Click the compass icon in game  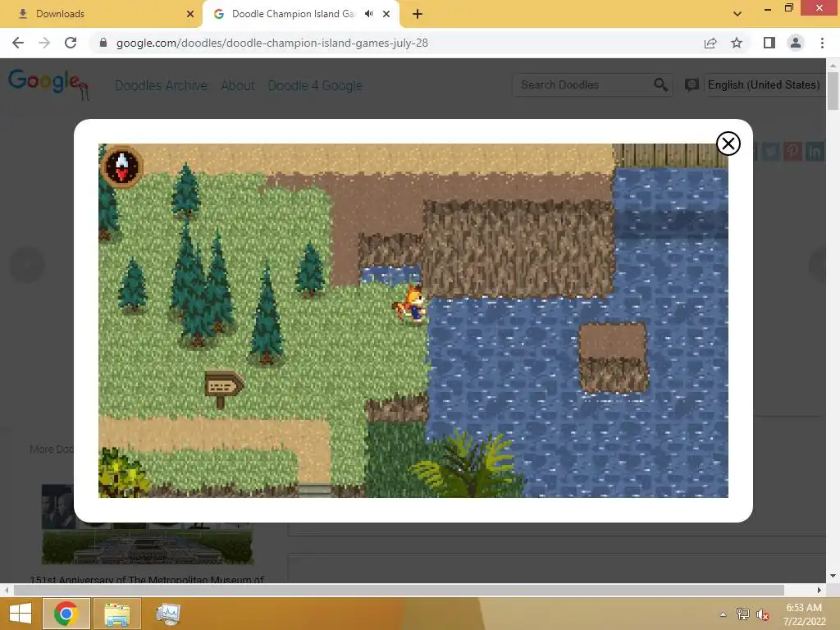(x=122, y=167)
